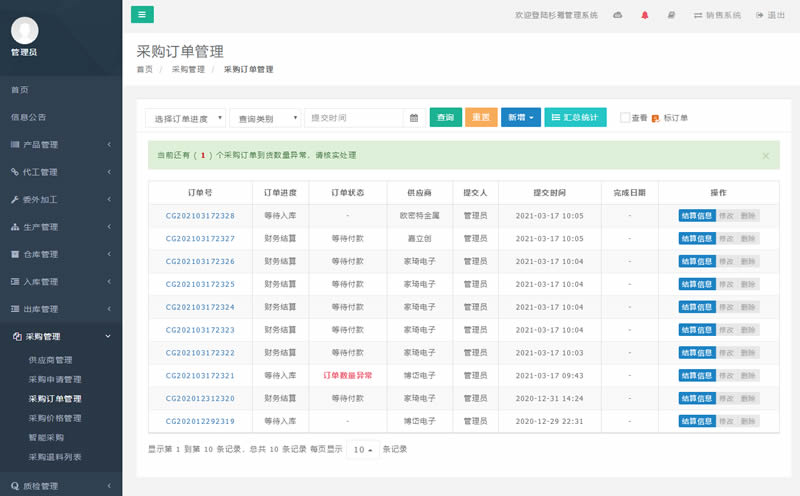
Task: Open the 选择订单进度 dropdown
Action: 186,118
